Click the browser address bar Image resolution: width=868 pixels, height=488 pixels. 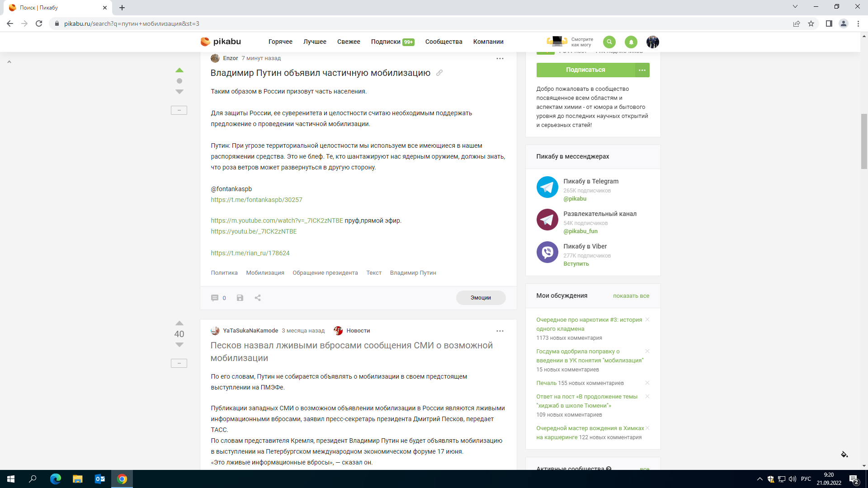click(x=420, y=23)
